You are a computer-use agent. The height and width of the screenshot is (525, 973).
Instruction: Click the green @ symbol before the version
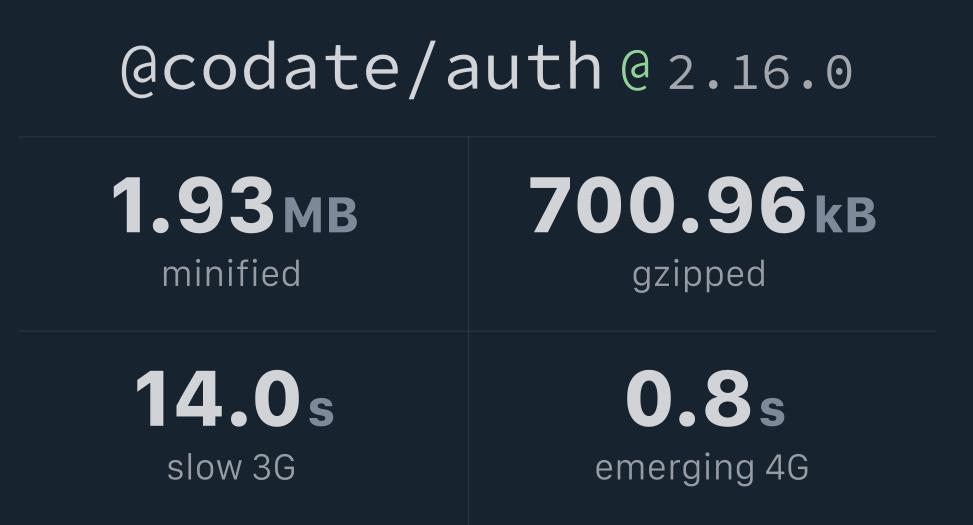pos(635,71)
